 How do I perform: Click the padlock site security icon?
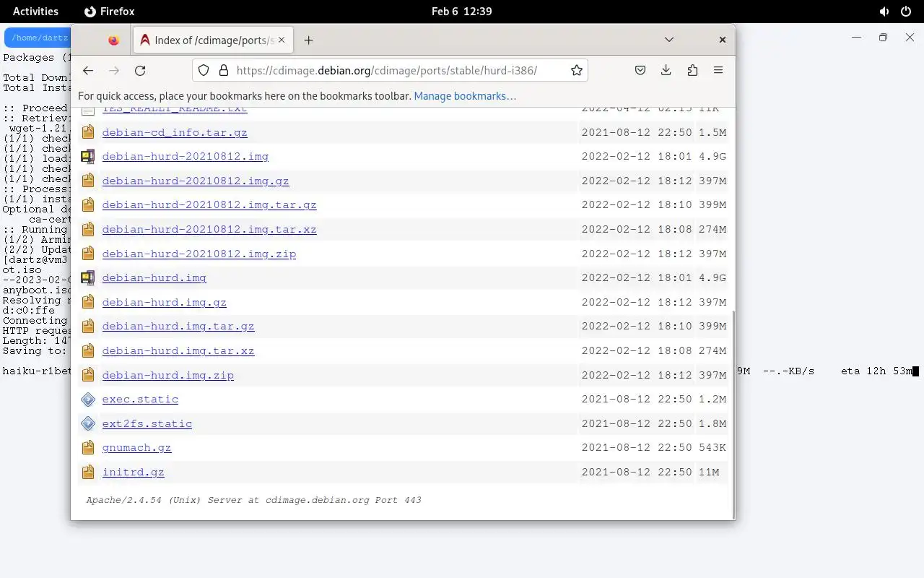click(224, 70)
